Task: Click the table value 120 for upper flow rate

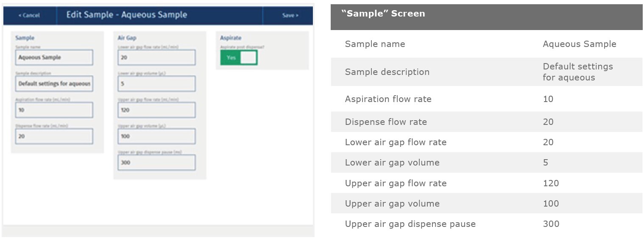Action: pos(551,183)
